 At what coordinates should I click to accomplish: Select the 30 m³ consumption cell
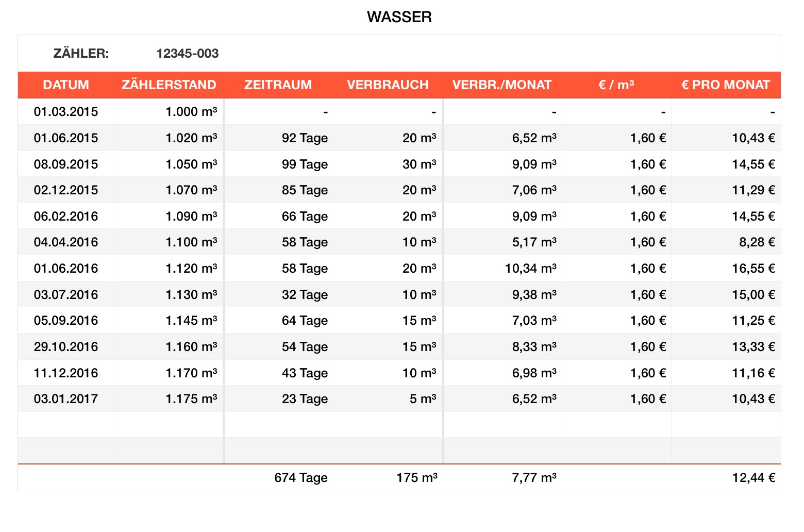click(419, 164)
